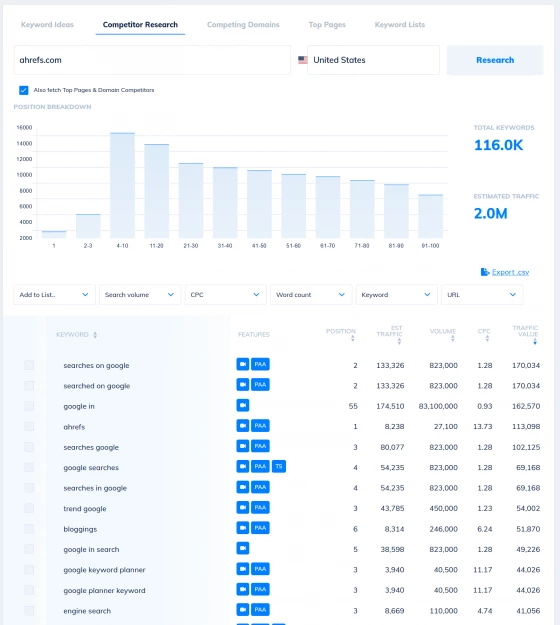Click TS badge in 'google searches' row
The width and height of the screenshot is (560, 625).
pyautogui.click(x=279, y=466)
